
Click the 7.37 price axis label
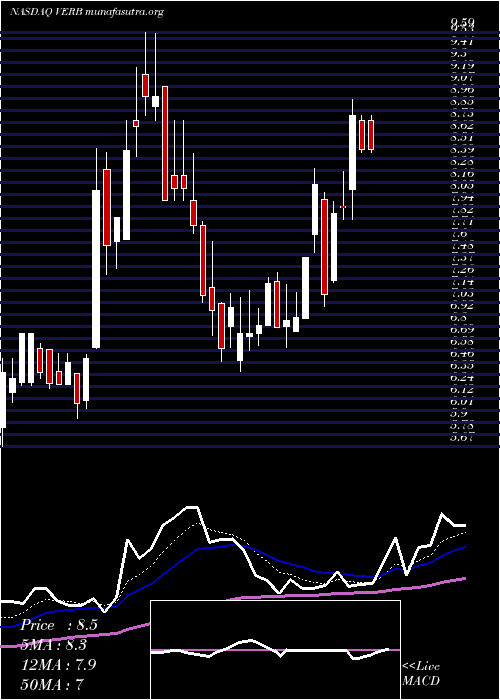point(462,258)
